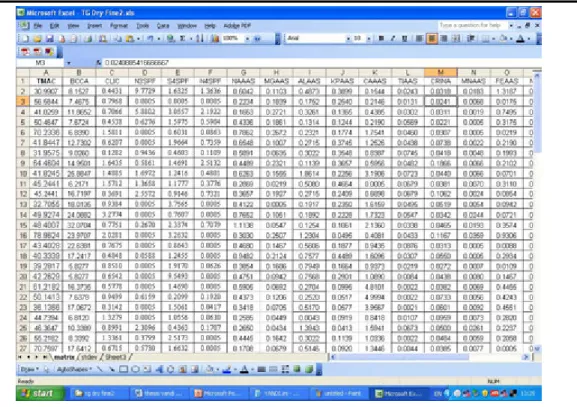Click the New workbook icon
This screenshot has height=407, width=577.
[x=25, y=38]
